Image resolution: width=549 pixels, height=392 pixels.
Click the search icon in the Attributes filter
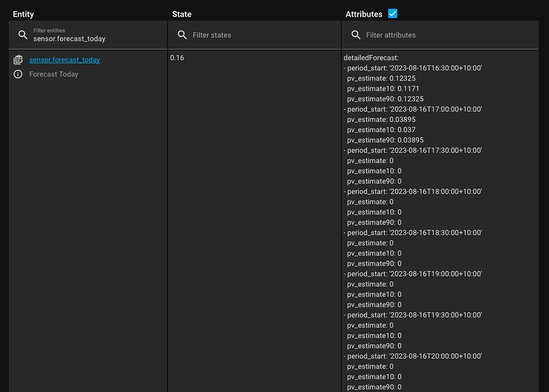(356, 35)
